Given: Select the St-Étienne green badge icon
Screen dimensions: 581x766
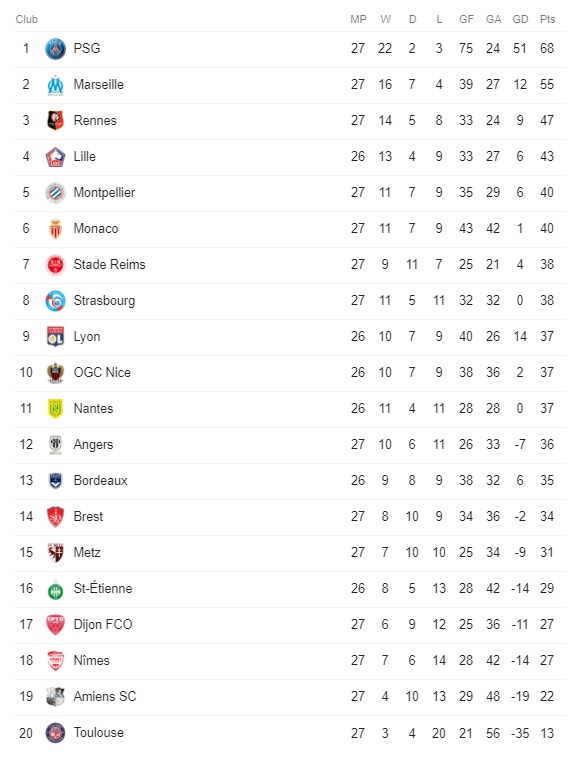Looking at the screenshot, I should [55, 590].
